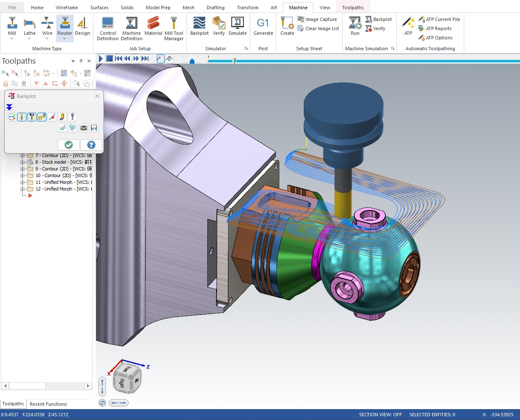Take backplot snapshot with camera icon

tap(84, 128)
